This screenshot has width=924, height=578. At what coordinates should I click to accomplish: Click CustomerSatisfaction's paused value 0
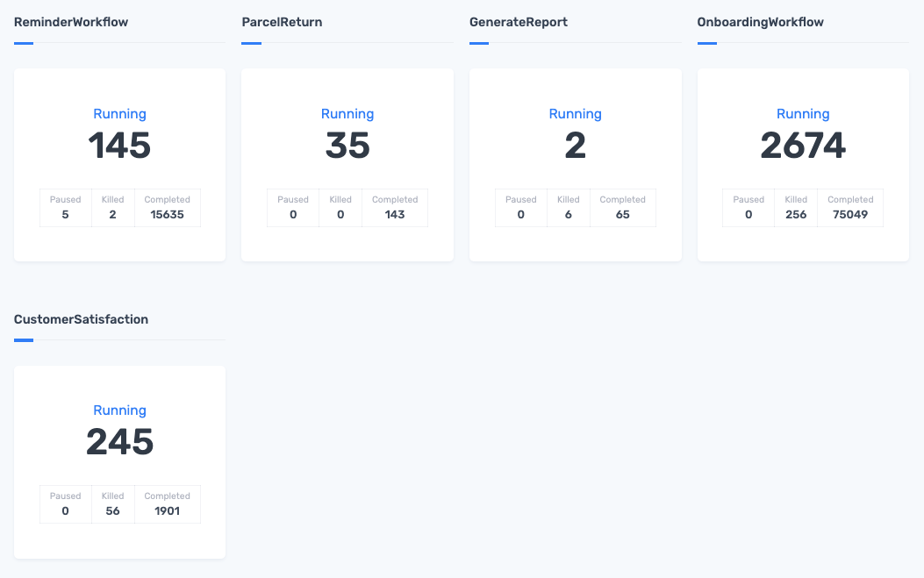pos(66,510)
